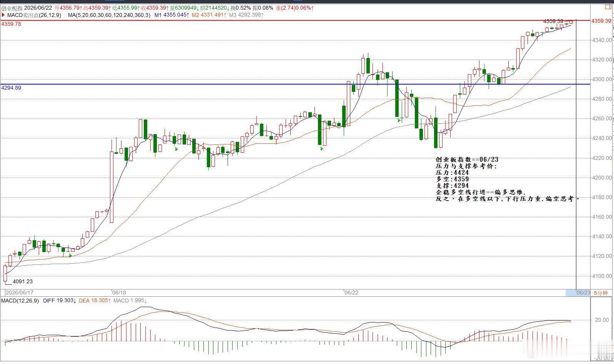Viewport: 614px width, 364px height.
Task: Open MACD卖出点(26,12,9) indicator settings
Action: tap(34, 15)
